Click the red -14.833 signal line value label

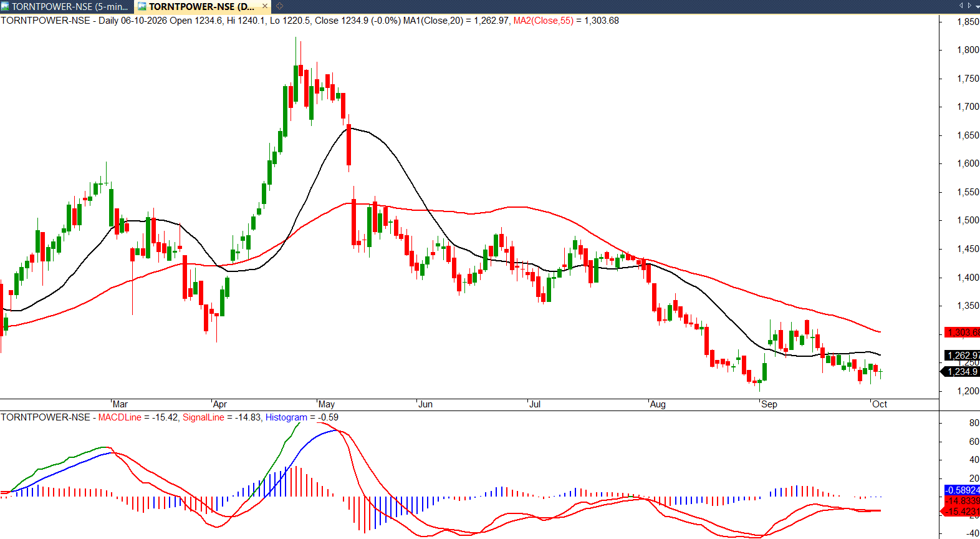962,501
